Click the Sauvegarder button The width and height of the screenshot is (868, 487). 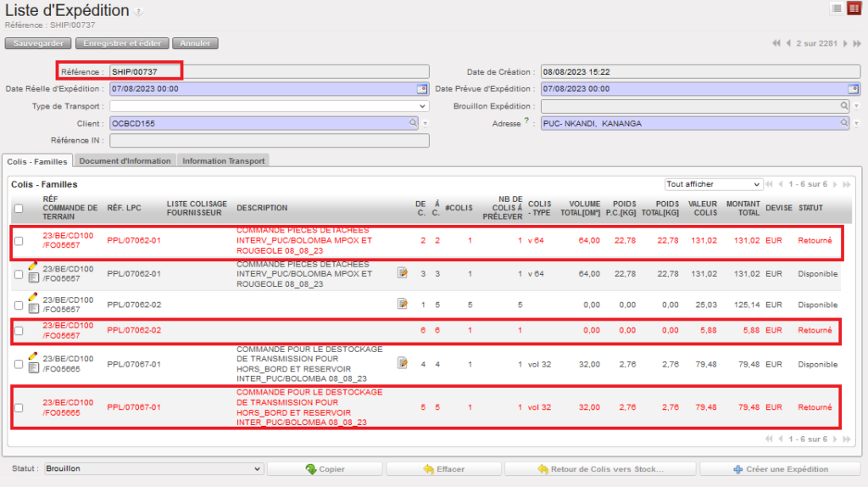point(39,43)
